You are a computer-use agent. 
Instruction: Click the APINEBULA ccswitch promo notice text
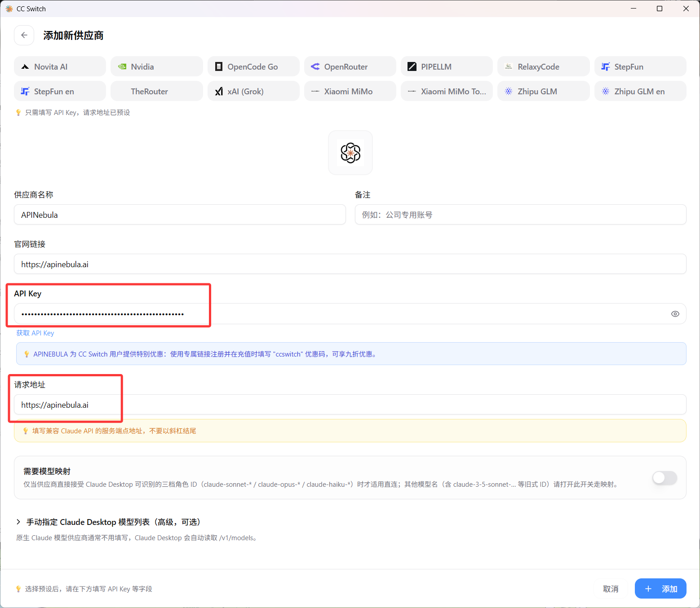205,354
